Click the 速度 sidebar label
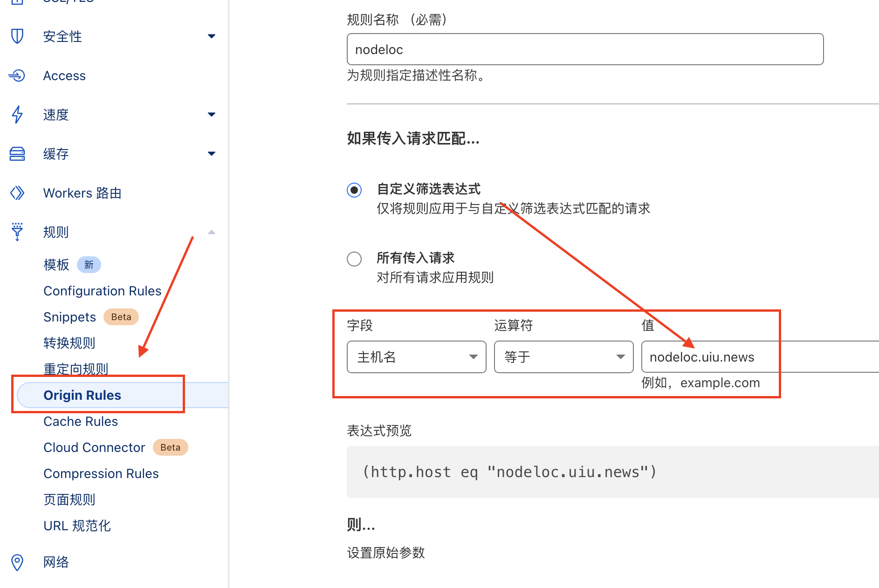879x588 pixels. click(x=56, y=115)
